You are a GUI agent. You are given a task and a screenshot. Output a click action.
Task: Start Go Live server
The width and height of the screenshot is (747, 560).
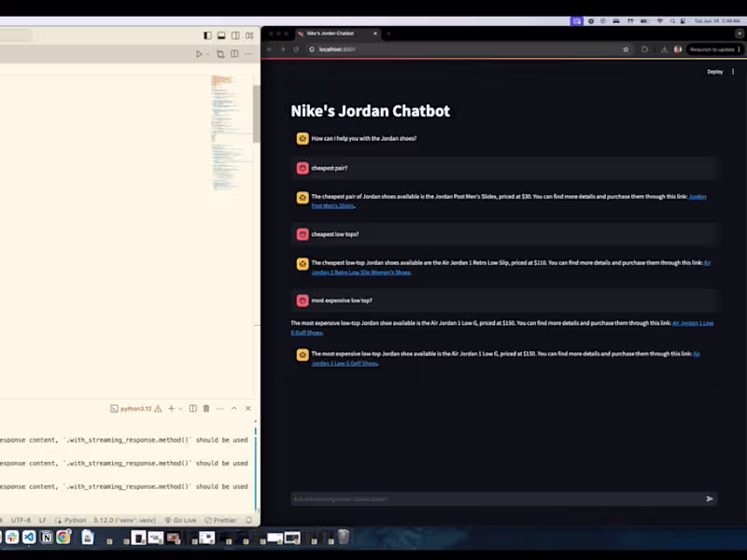[x=180, y=520]
